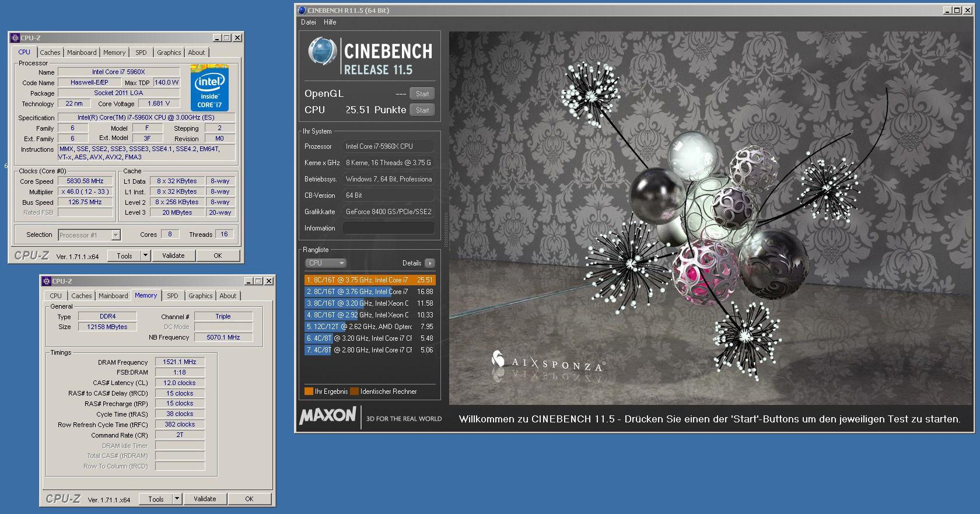
Task: Click the Level 3 cache value '20 MBytes'
Action: (177, 213)
